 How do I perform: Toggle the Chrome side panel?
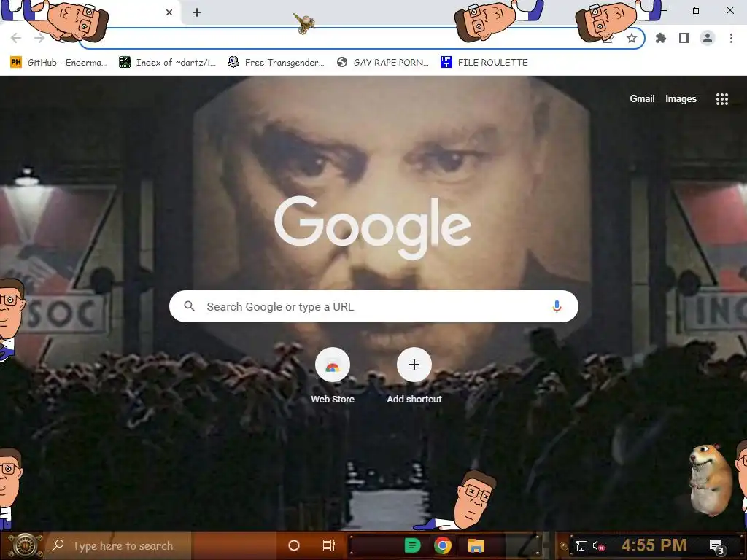tap(684, 38)
